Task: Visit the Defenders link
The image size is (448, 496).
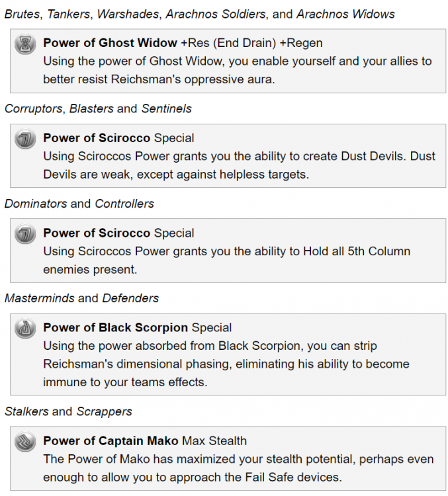Action: pos(130,298)
